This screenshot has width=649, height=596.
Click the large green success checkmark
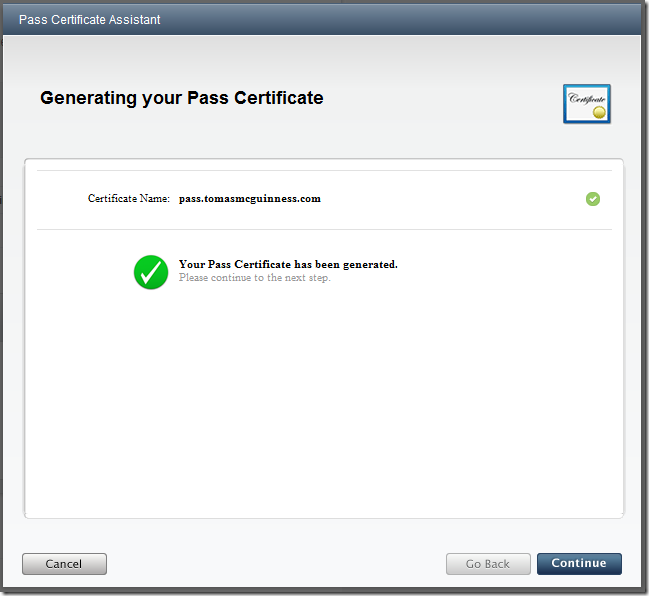tap(151, 272)
